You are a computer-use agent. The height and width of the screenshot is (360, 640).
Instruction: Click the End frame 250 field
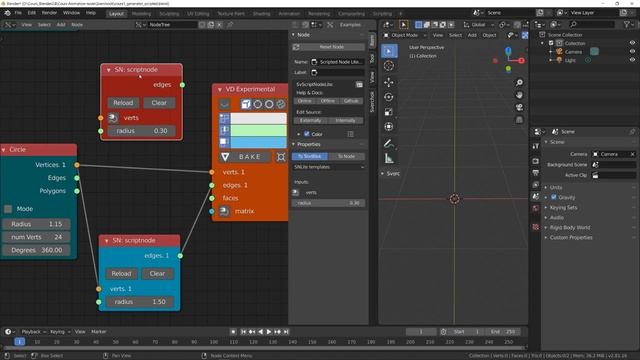click(x=503, y=332)
